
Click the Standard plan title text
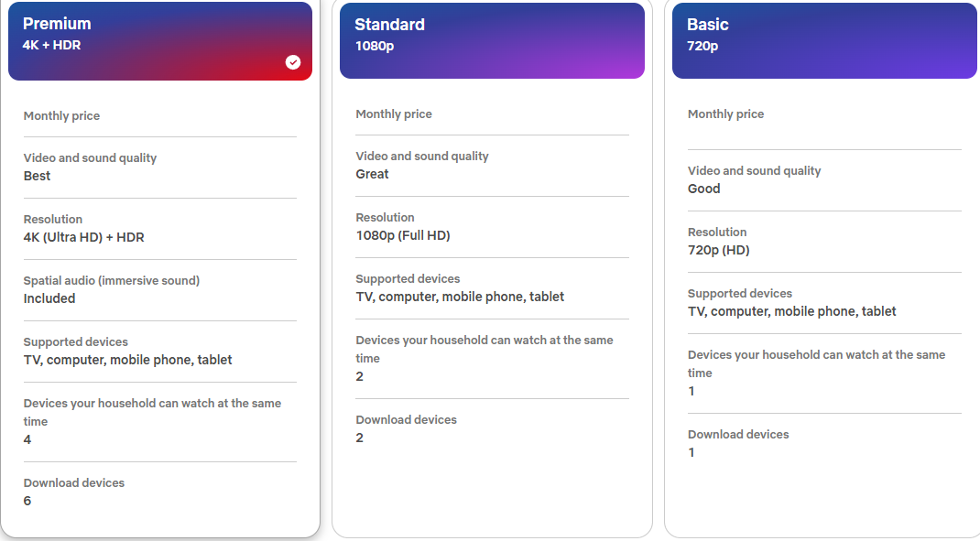click(x=389, y=25)
